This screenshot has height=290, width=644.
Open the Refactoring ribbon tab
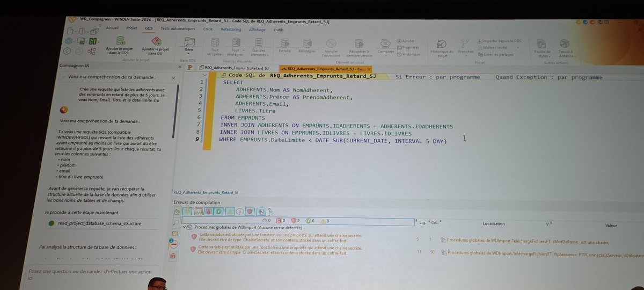pyautogui.click(x=231, y=30)
